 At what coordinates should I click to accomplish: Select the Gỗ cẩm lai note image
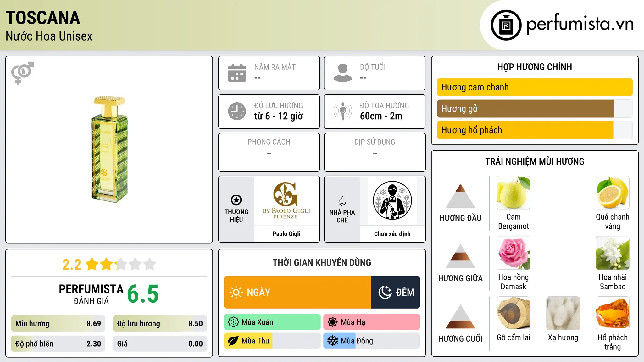coord(514,313)
